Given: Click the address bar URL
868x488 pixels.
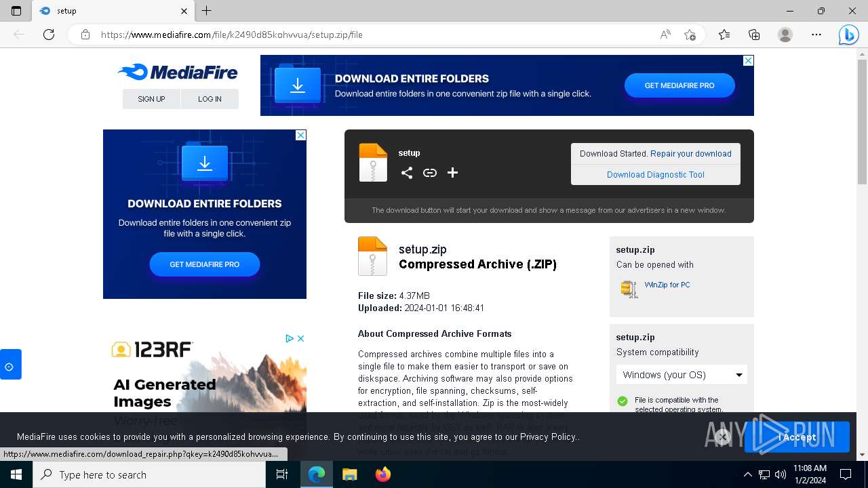Looking at the screenshot, I should click(232, 35).
